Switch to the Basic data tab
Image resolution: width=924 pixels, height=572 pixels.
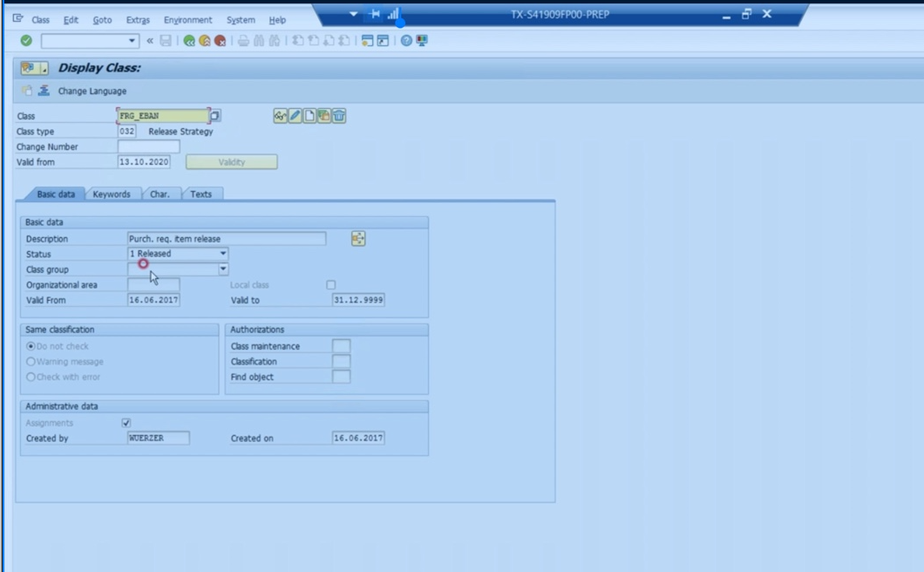(56, 194)
